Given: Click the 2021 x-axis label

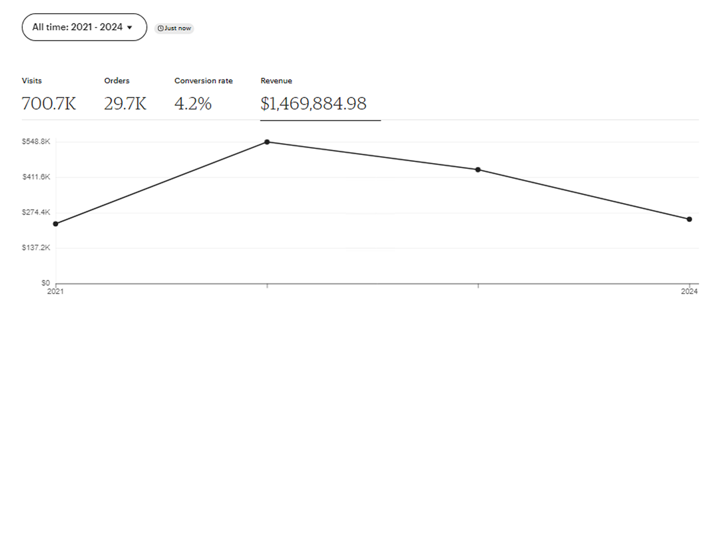Looking at the screenshot, I should [x=55, y=292].
